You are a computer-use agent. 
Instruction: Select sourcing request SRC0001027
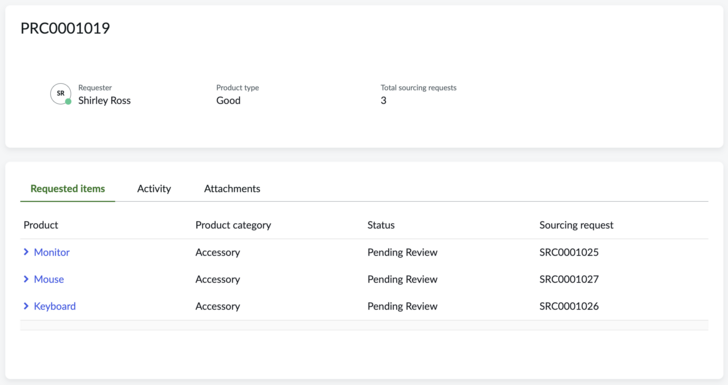coord(569,279)
